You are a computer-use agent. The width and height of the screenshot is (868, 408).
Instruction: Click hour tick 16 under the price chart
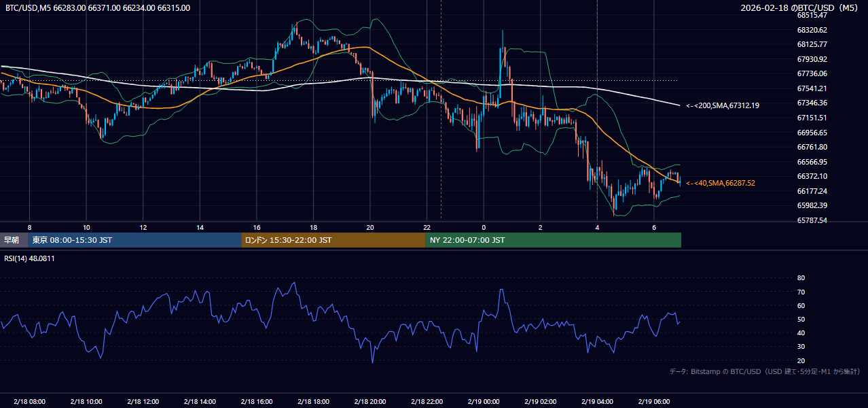click(x=256, y=227)
